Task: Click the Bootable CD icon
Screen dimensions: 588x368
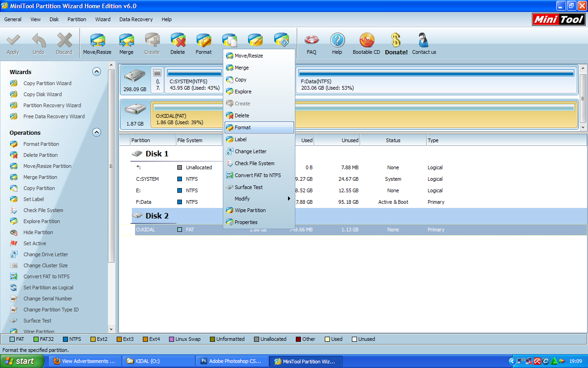Action: tap(367, 40)
